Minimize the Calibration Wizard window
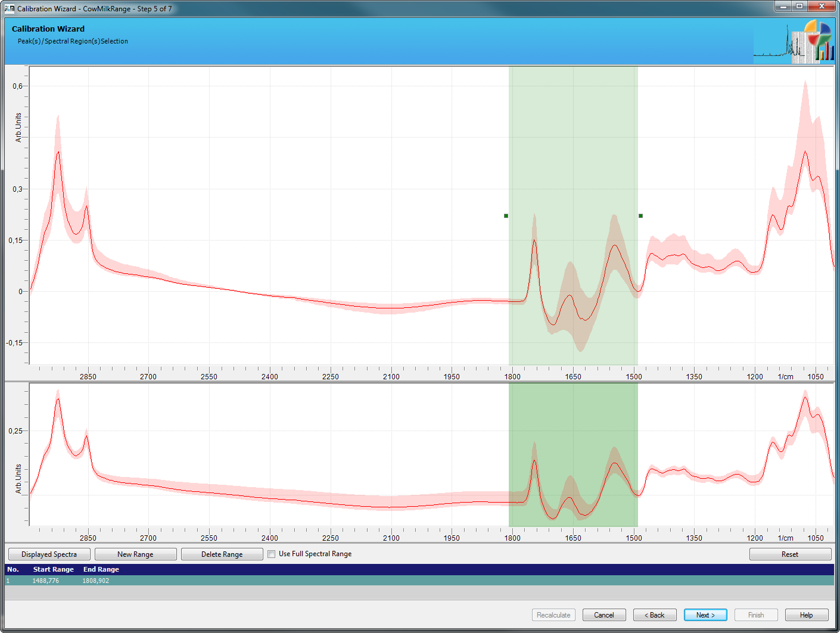Screen dimensions: 840x633 click(783, 6)
